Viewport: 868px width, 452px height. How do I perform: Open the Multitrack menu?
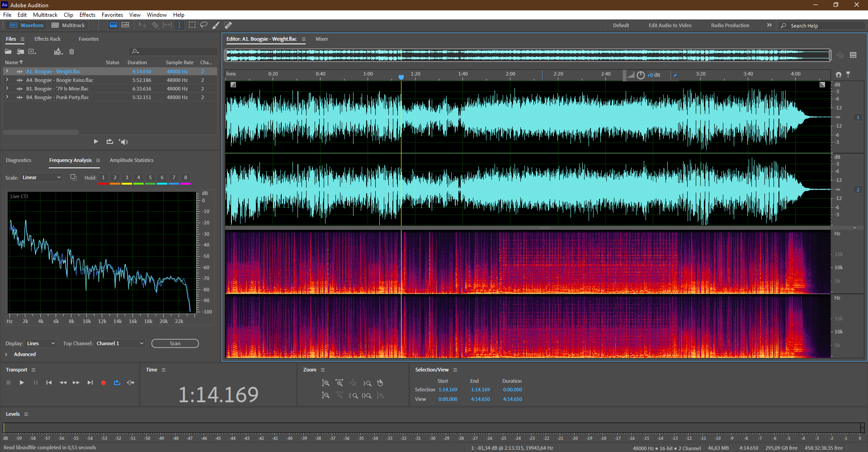coord(45,15)
